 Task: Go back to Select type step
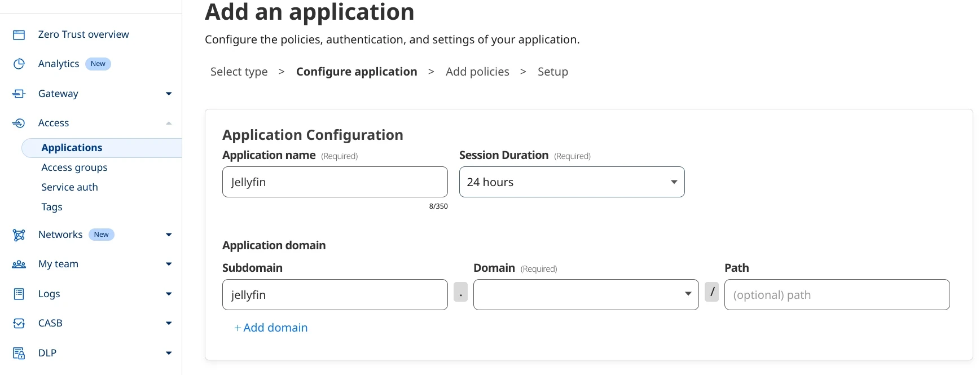239,72
